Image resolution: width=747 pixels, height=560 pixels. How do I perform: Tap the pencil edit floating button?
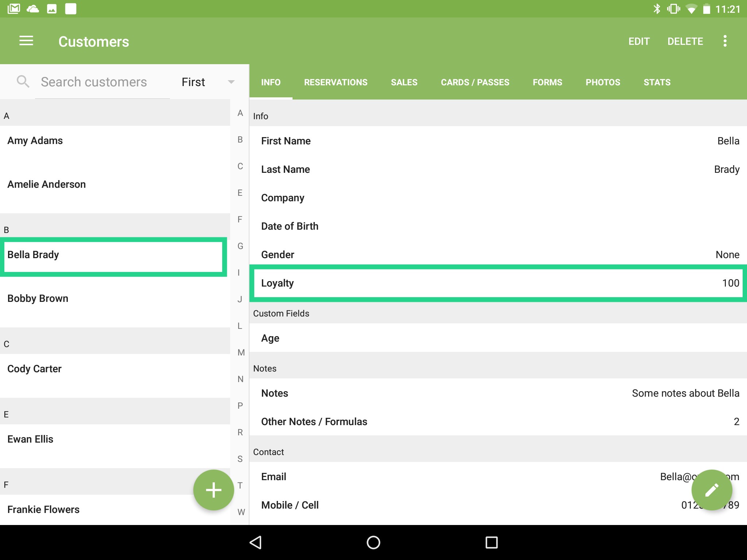tap(712, 490)
